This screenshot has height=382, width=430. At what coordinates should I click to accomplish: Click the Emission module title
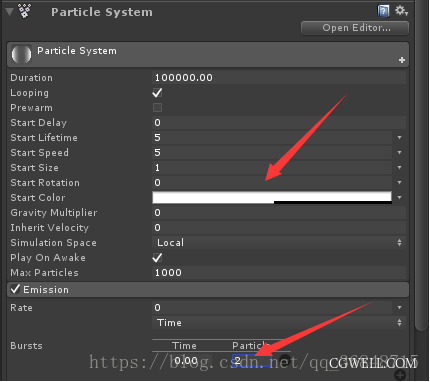pyautogui.click(x=46, y=290)
